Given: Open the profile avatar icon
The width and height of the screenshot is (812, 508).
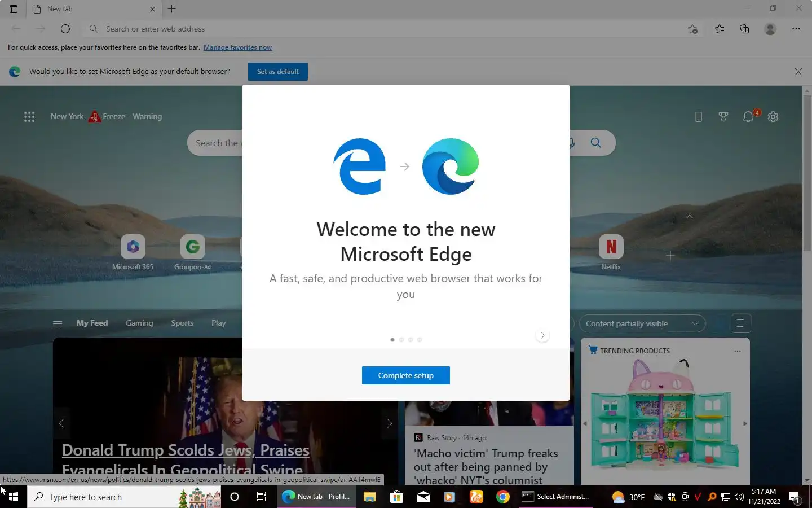Looking at the screenshot, I should (x=770, y=29).
